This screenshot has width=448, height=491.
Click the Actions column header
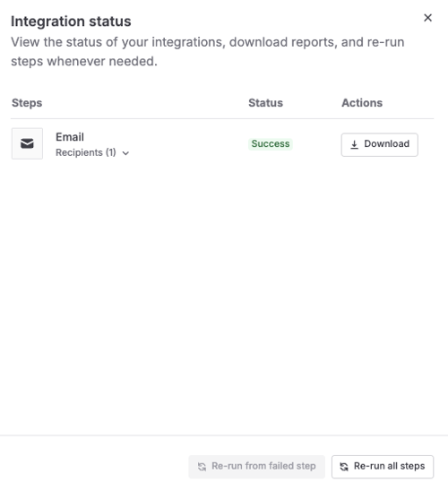(362, 103)
